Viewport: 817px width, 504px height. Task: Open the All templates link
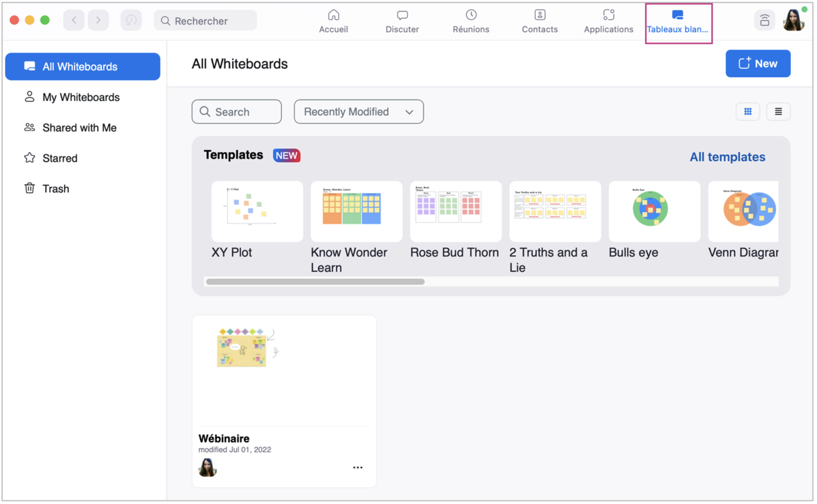pyautogui.click(x=727, y=157)
